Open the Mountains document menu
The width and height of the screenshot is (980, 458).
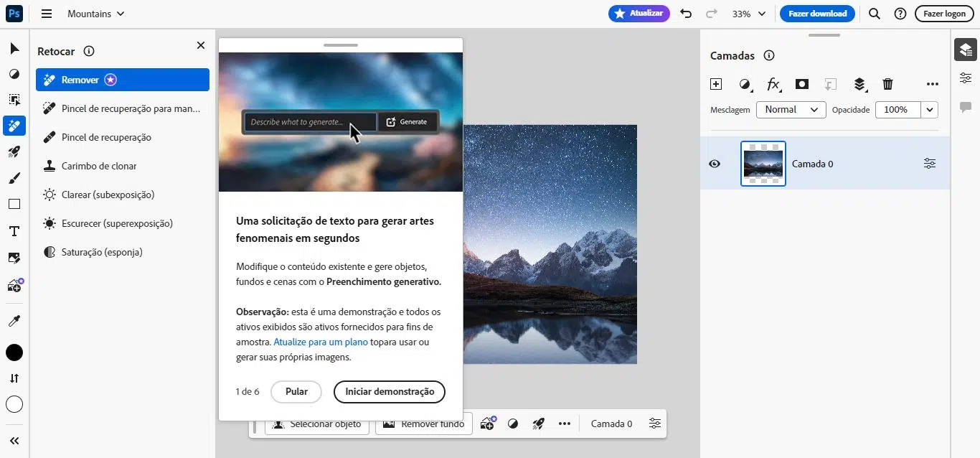coord(95,13)
